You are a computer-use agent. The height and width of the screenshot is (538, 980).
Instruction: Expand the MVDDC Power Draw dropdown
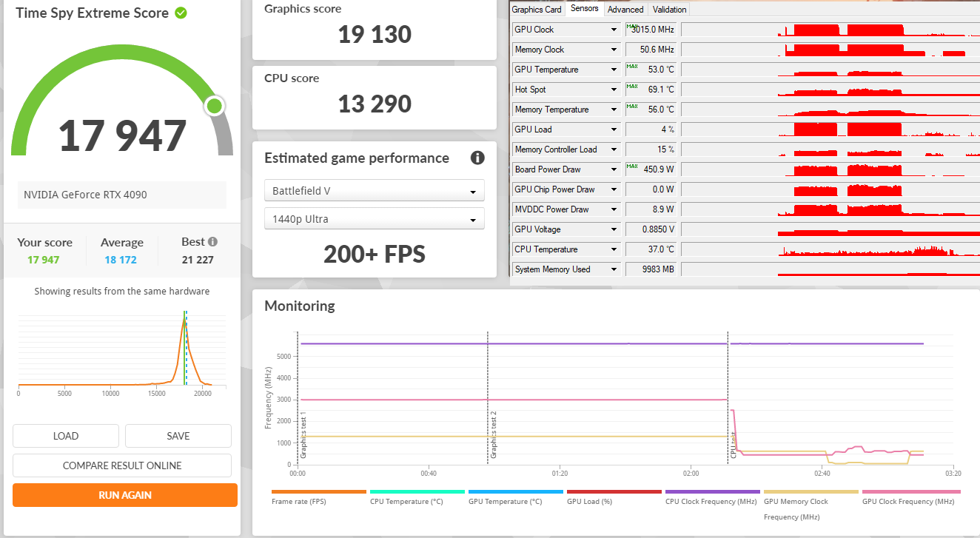click(614, 209)
